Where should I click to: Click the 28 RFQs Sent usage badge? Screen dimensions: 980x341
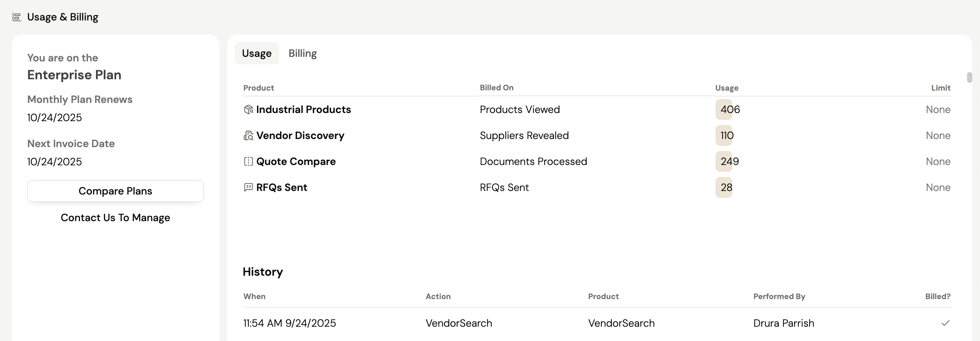726,187
